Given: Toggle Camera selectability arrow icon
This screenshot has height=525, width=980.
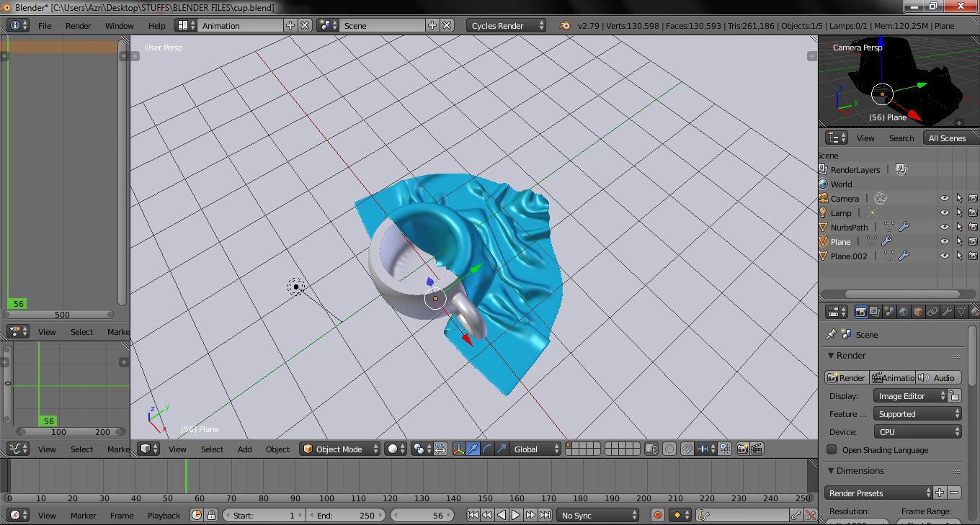Looking at the screenshot, I should [x=959, y=198].
